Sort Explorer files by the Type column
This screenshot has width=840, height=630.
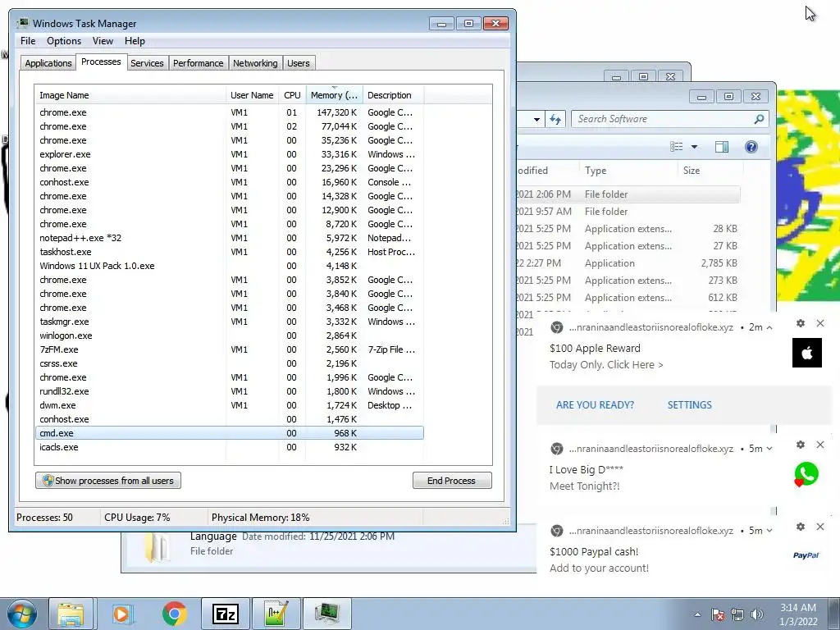pyautogui.click(x=628, y=171)
